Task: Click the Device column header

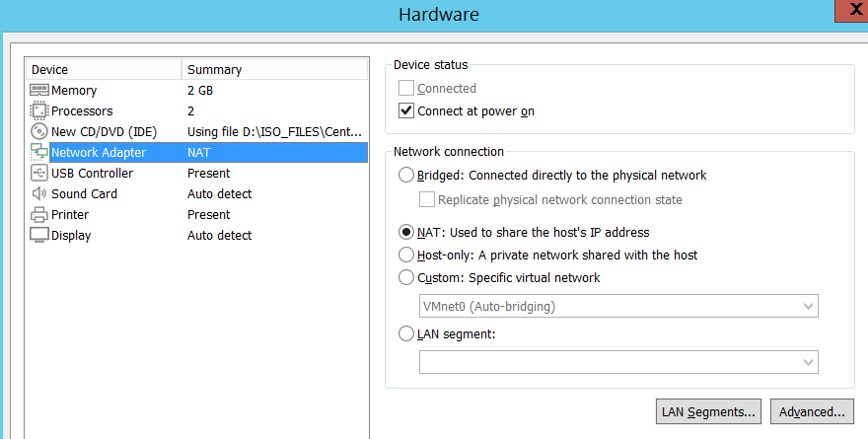Action: (x=104, y=70)
